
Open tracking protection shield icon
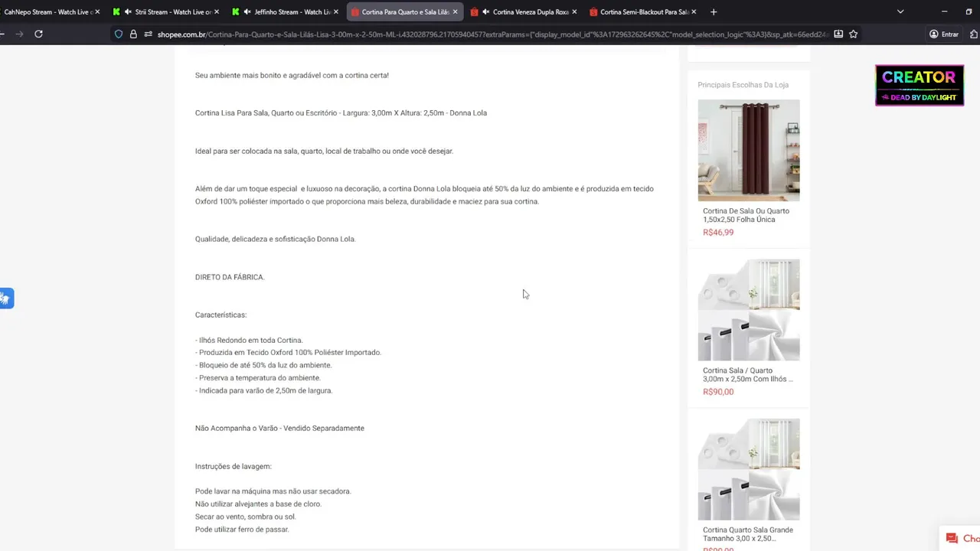[x=118, y=34]
